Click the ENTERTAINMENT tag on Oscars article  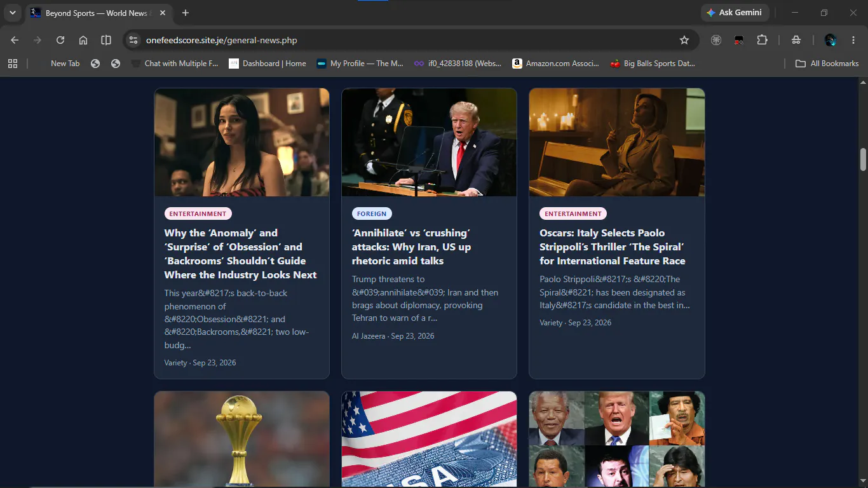click(573, 213)
